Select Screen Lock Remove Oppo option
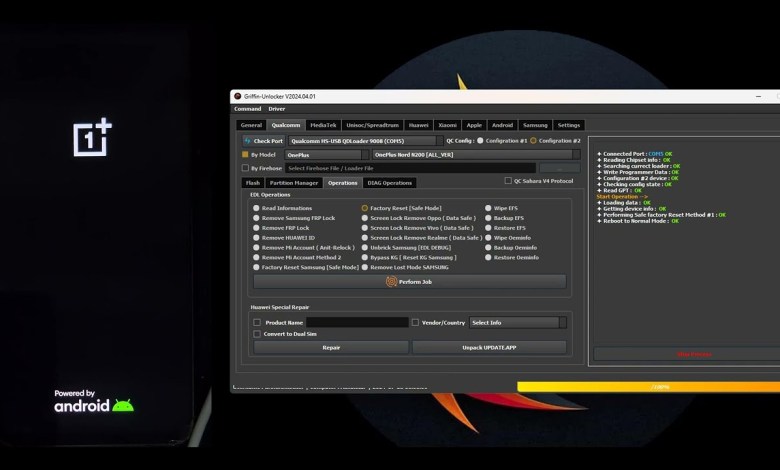The height and width of the screenshot is (470, 780). [365, 218]
